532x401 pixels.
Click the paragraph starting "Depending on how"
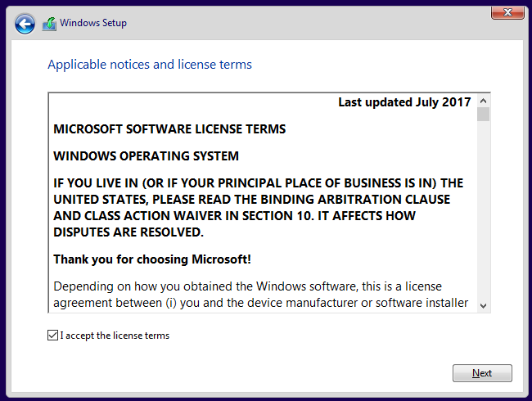tap(260, 295)
